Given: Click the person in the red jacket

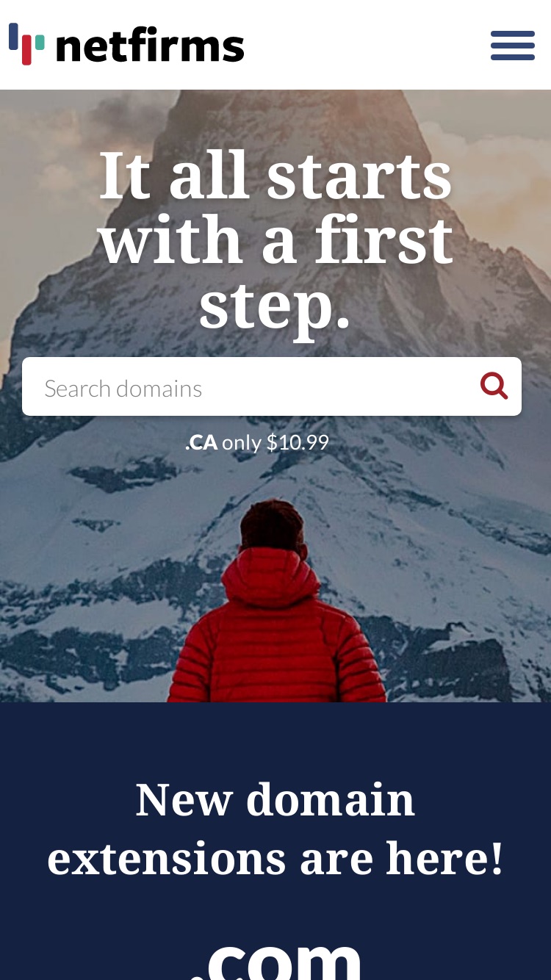Looking at the screenshot, I should tap(275, 602).
